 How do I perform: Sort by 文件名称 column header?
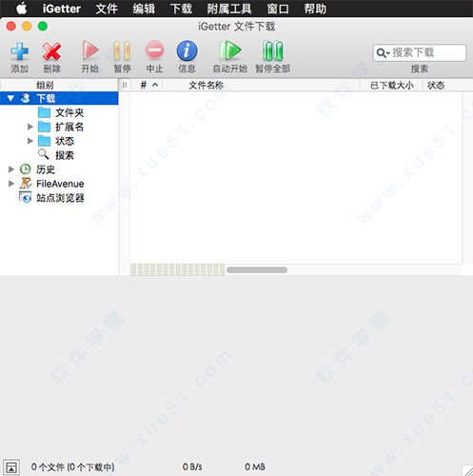207,85
